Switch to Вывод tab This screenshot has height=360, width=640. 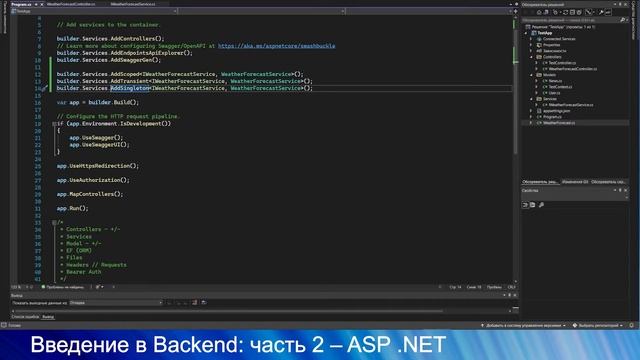coord(48,317)
